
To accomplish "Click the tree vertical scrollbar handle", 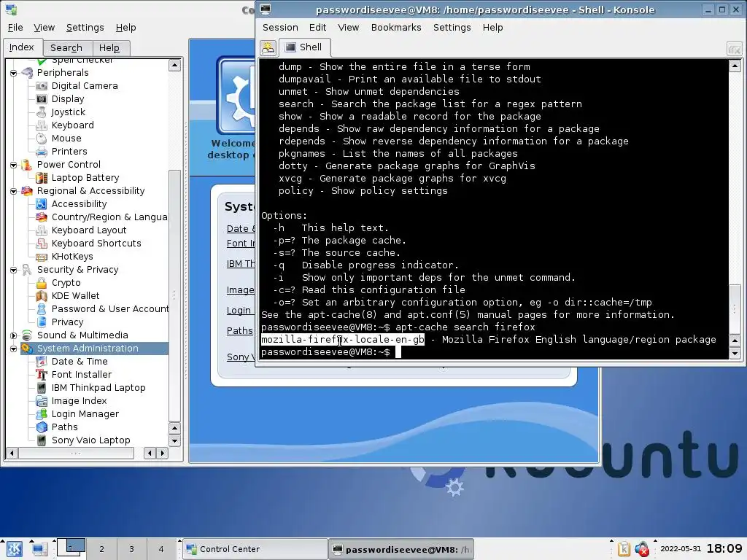I will (x=174, y=295).
